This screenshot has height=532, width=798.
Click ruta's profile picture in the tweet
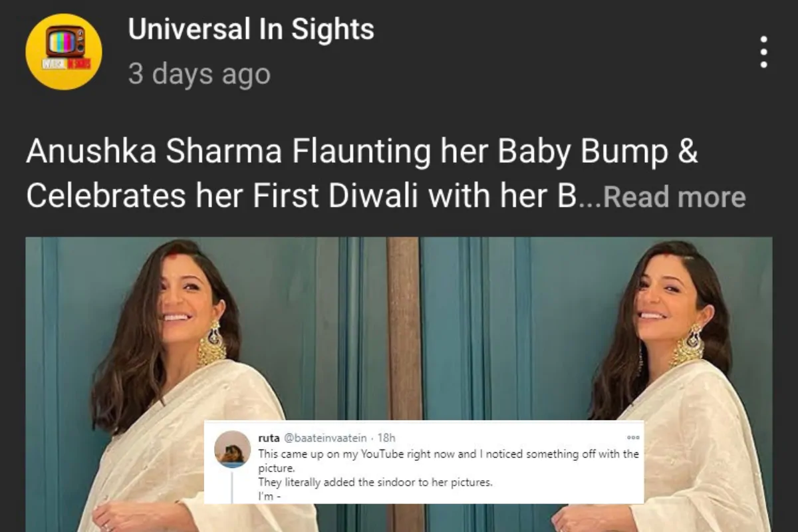233,449
